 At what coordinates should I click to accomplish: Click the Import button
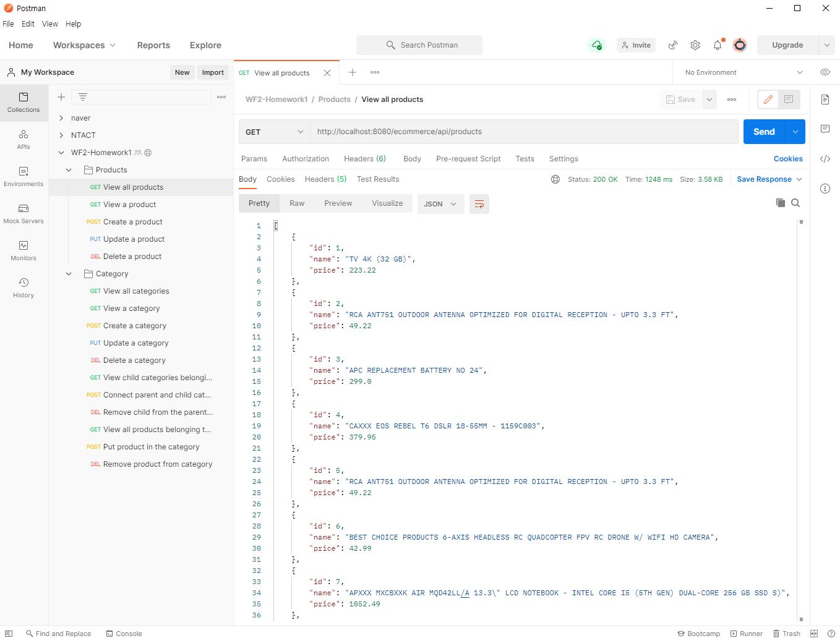213,72
